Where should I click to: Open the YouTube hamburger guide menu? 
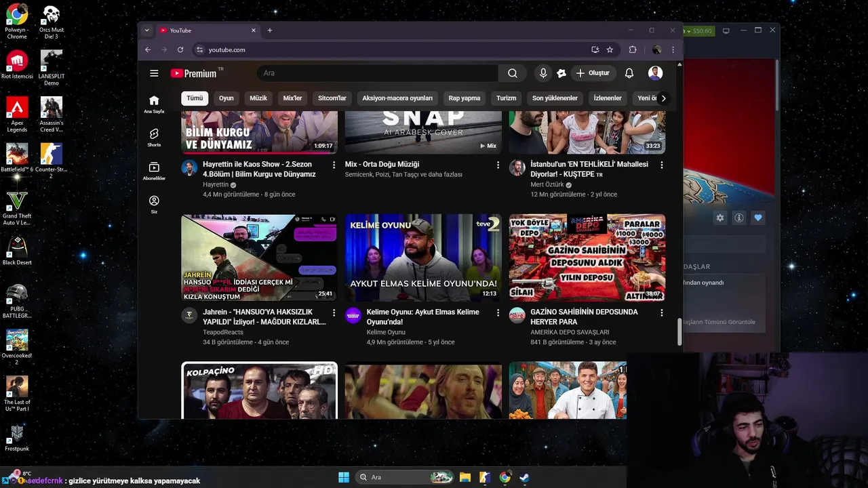(154, 73)
